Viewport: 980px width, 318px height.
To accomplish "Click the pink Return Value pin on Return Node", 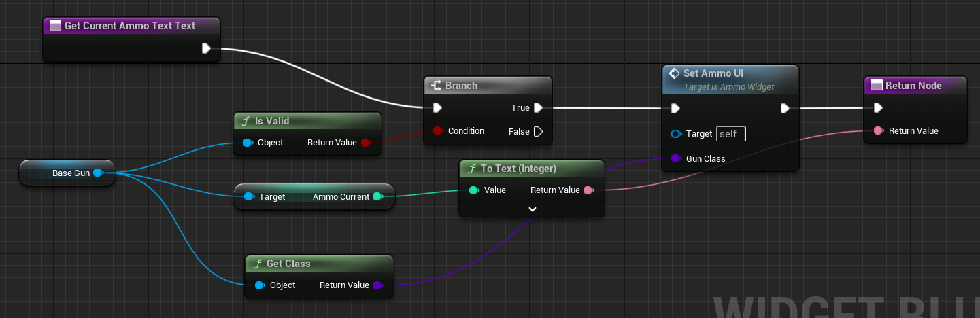I will point(878,131).
